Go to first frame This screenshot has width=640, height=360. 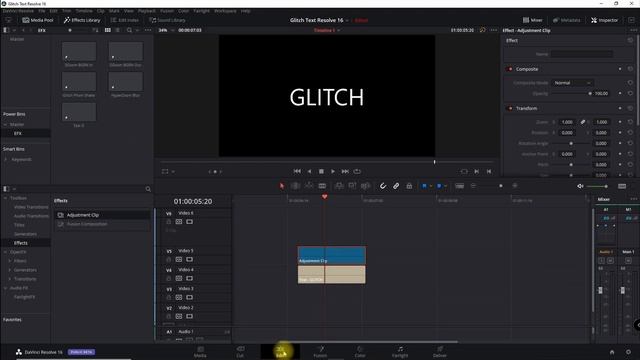click(x=297, y=171)
